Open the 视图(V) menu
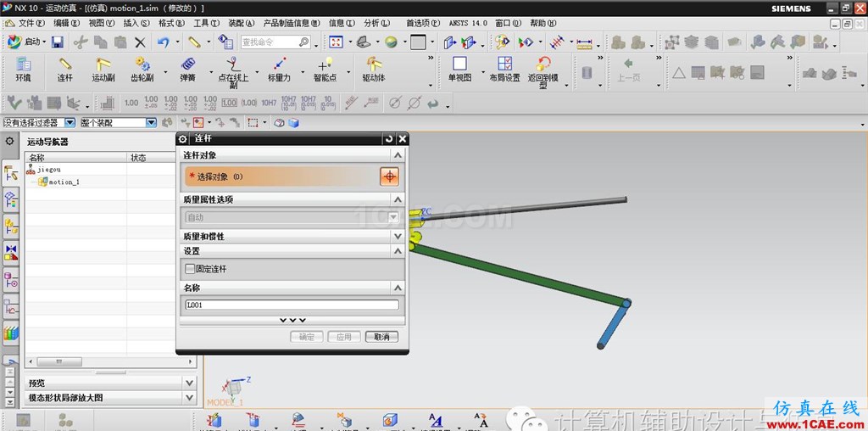Image resolution: width=868 pixels, height=431 pixels. click(x=102, y=23)
